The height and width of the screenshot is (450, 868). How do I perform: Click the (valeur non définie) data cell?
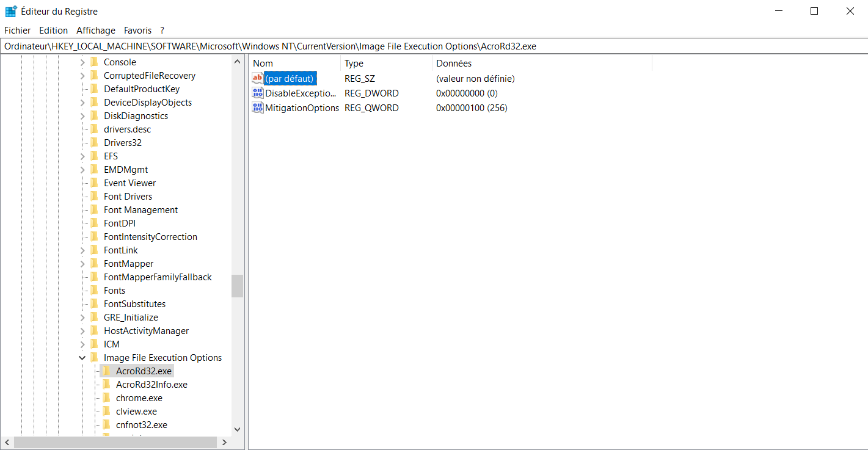[475, 79]
